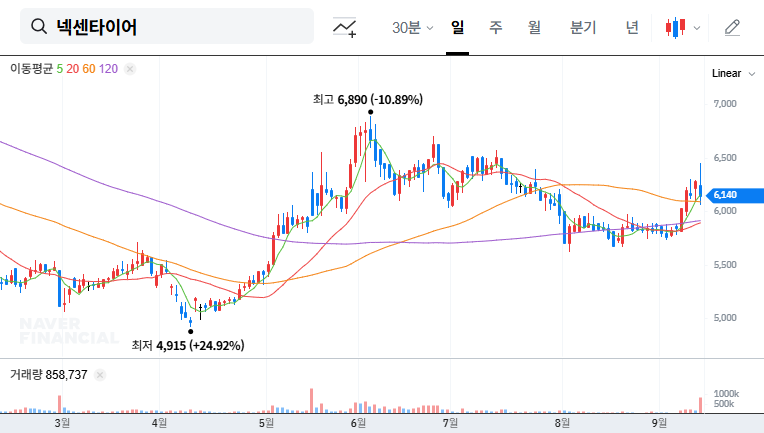
Task: Open the 30분 interval dropdown
Action: click(412, 27)
